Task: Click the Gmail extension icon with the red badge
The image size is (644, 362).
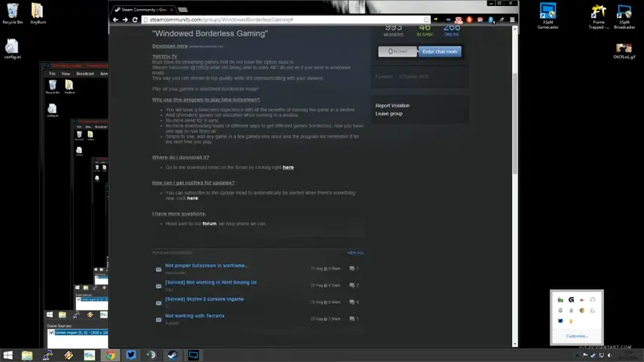Action: click(458, 20)
